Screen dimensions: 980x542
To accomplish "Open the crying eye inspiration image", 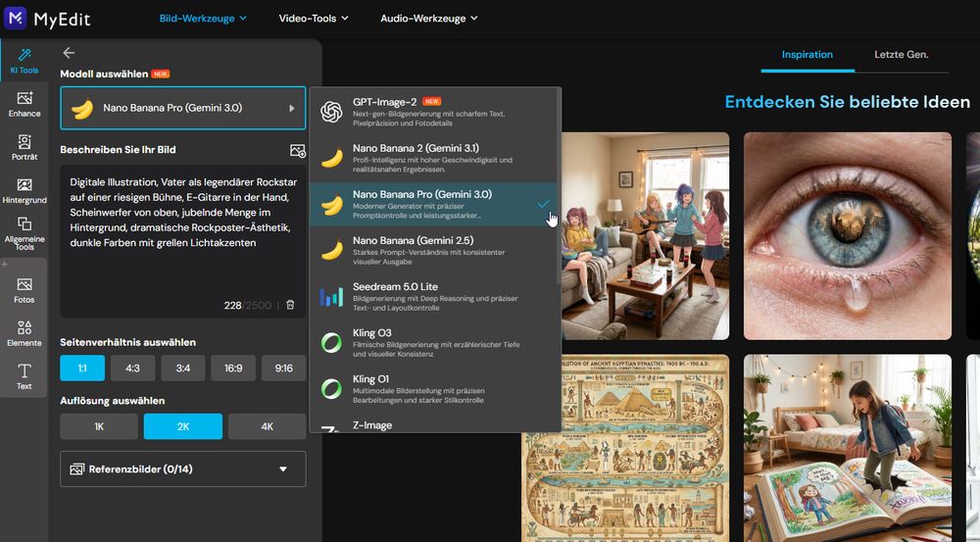I will 848,235.
